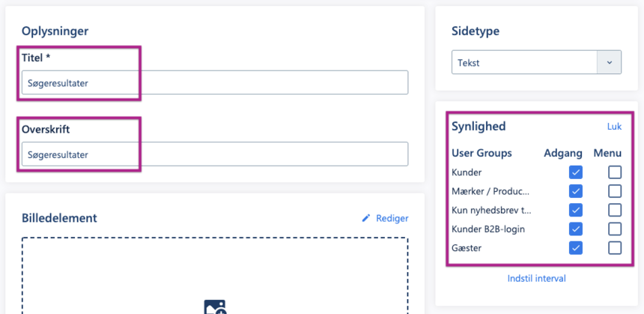Uncheck Adgang for Kunder
644x314 pixels.
tap(576, 172)
